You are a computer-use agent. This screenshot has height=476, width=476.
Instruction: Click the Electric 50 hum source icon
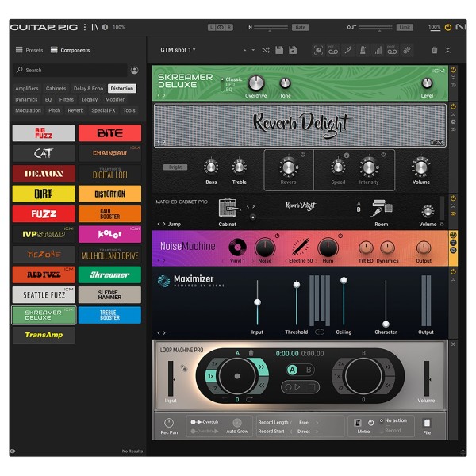[x=301, y=247]
